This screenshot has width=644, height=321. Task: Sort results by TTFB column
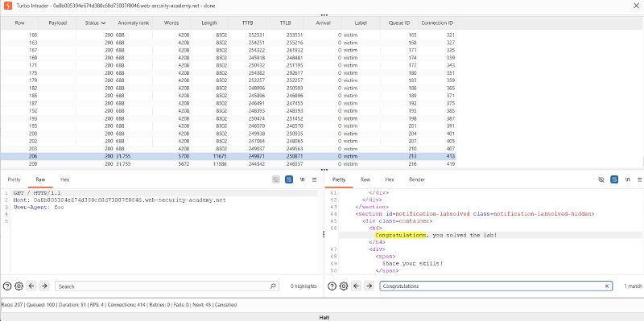tap(247, 23)
